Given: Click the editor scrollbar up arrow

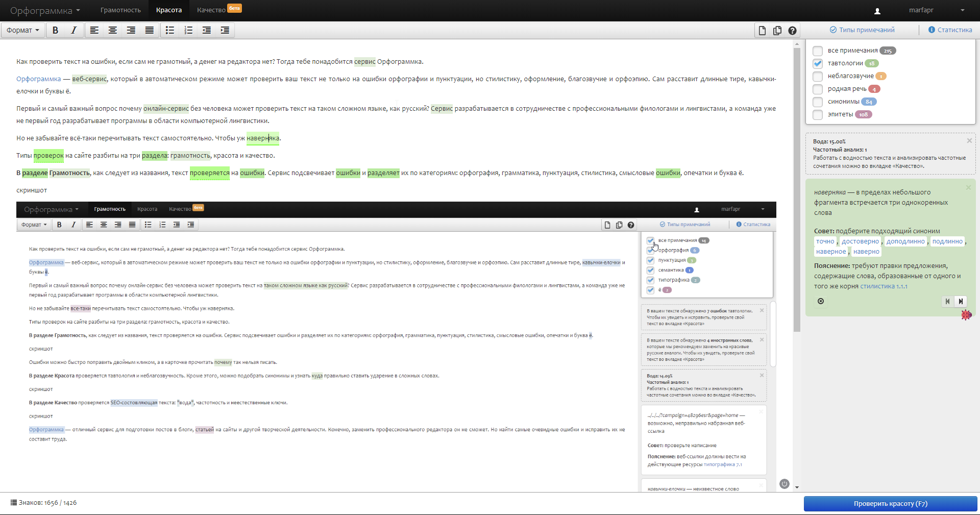Looking at the screenshot, I should 797,44.
